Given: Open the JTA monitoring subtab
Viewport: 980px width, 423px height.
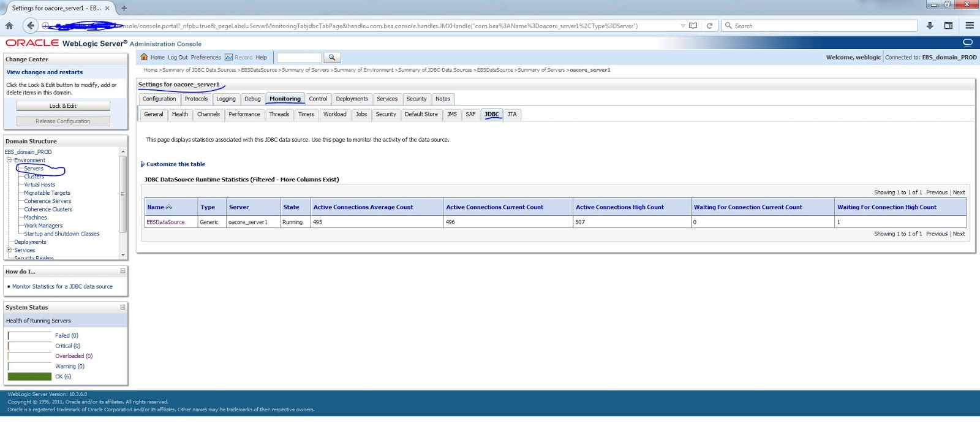Looking at the screenshot, I should 512,114.
